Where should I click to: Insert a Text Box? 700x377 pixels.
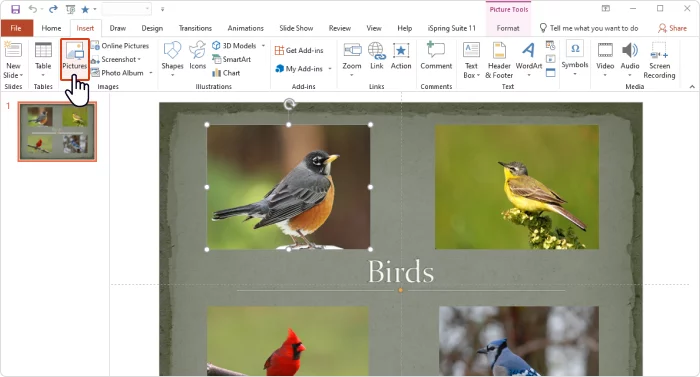click(x=471, y=60)
